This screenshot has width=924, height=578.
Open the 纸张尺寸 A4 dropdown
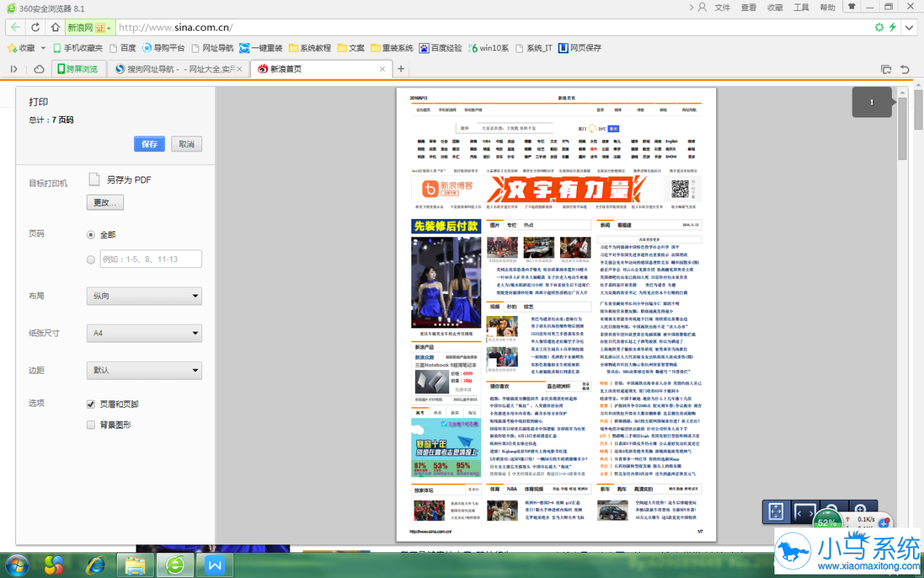pyautogui.click(x=144, y=333)
